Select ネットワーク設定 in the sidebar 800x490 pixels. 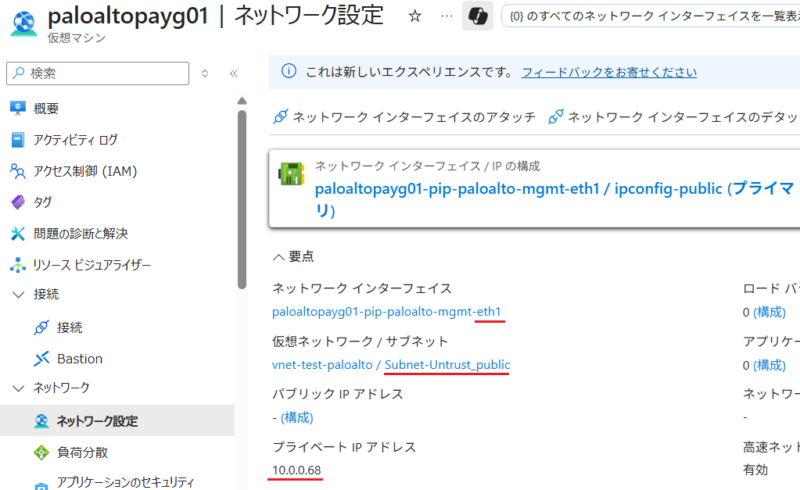[x=117, y=421]
